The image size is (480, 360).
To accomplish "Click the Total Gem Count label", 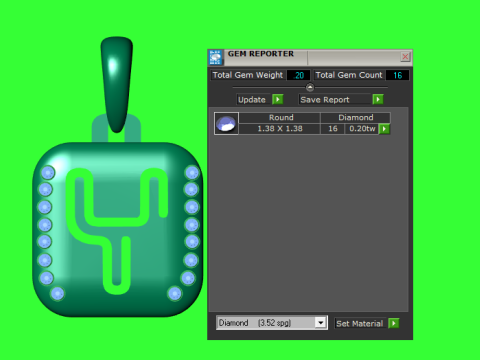I will (x=349, y=75).
